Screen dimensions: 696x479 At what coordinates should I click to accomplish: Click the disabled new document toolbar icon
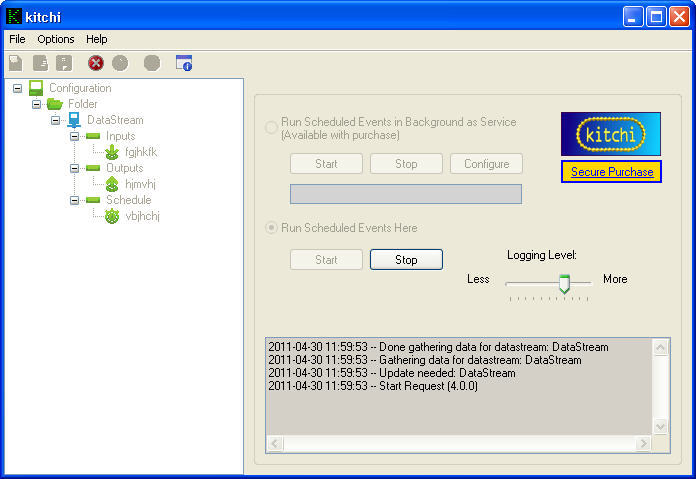(16, 63)
